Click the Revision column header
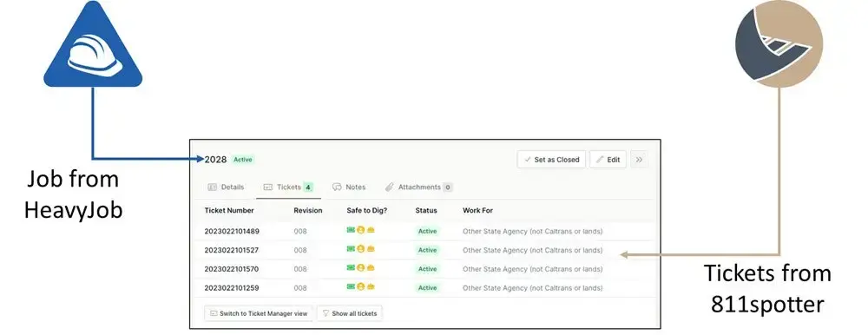Screen dimensions: 868x335 click(x=308, y=210)
